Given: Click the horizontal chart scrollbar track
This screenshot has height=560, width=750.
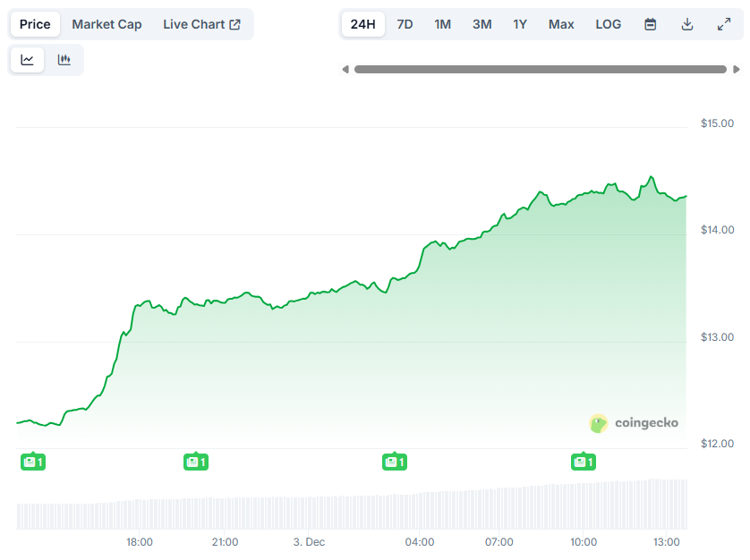Looking at the screenshot, I should 542,68.
